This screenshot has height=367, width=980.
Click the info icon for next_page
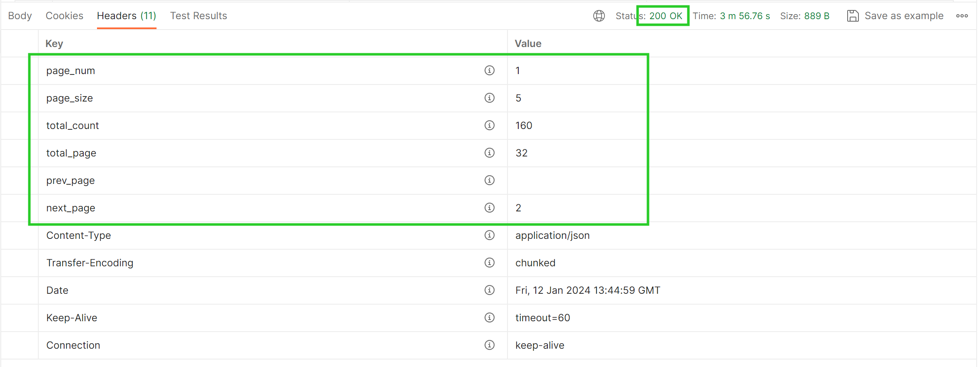coord(489,208)
